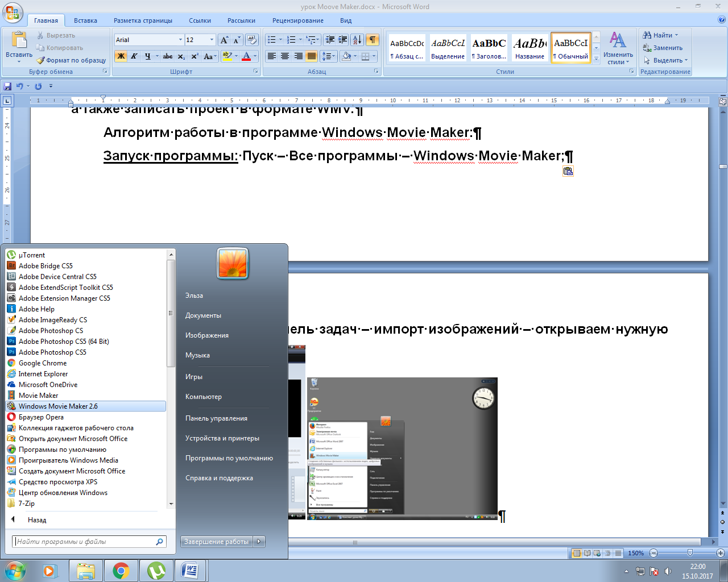Select justify alignment
Image resolution: width=728 pixels, height=582 pixels.
click(312, 56)
